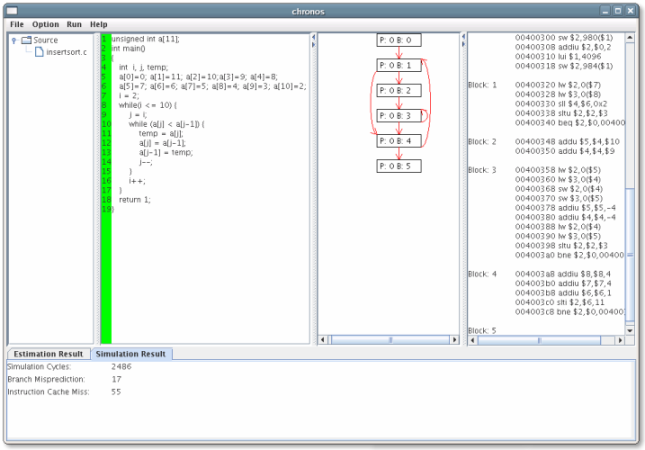Select graph node P: 0 B: 0
645x450 pixels.
click(x=399, y=40)
